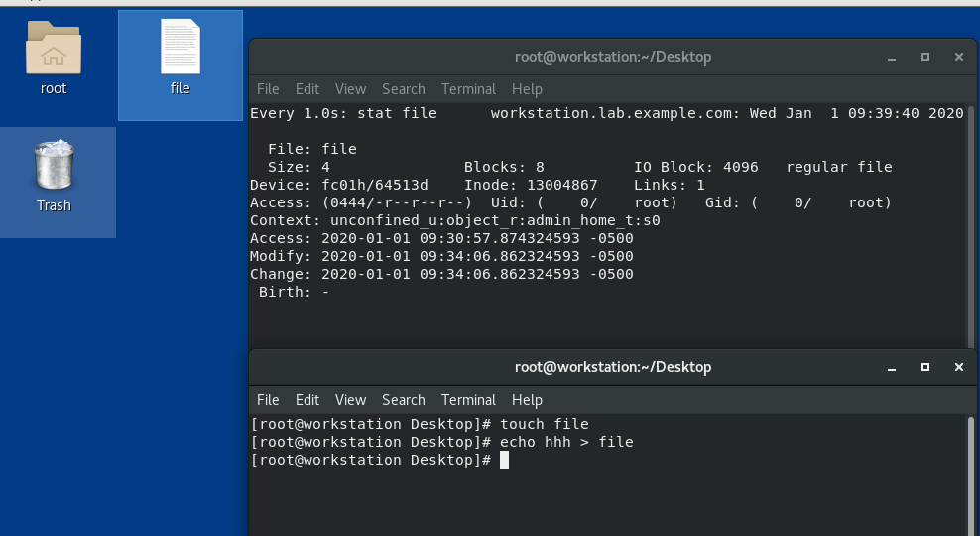Screen dimensions: 980x536
Task: Open File menu in lower terminal window
Action: (268, 400)
